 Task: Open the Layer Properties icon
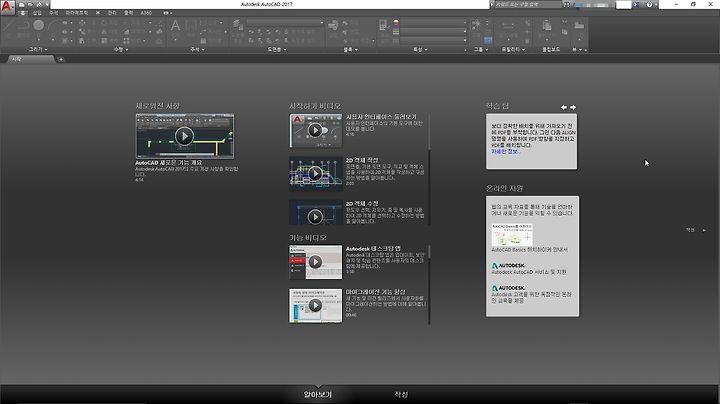pyautogui.click(x=237, y=25)
